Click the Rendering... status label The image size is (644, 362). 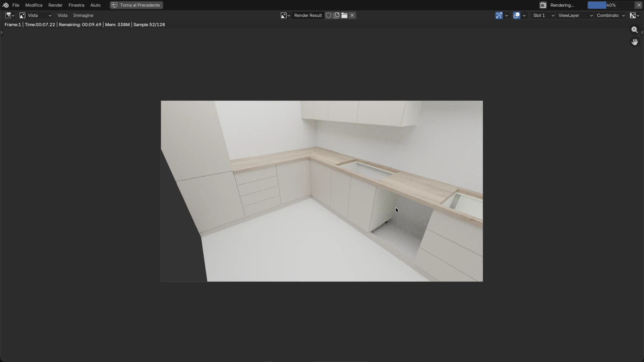pyautogui.click(x=562, y=5)
